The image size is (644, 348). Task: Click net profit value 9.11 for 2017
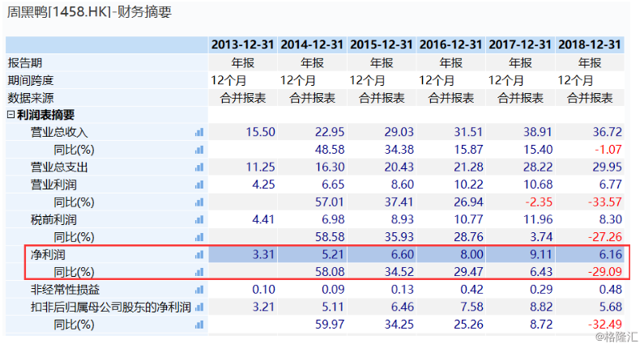(x=541, y=255)
